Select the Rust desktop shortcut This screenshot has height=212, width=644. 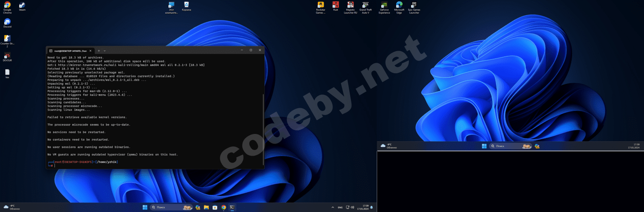[x=335, y=6]
